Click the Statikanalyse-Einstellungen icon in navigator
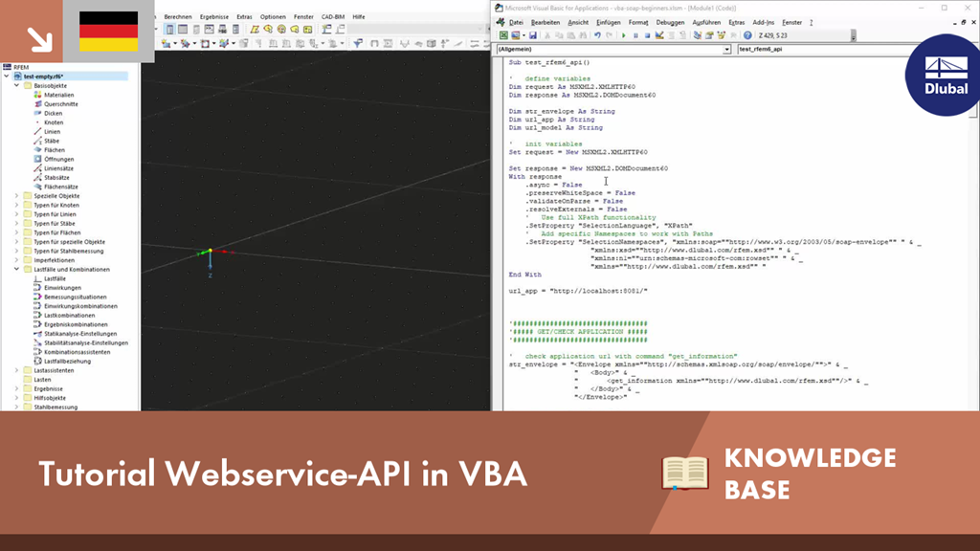This screenshot has height=551, width=980. pyautogui.click(x=37, y=334)
